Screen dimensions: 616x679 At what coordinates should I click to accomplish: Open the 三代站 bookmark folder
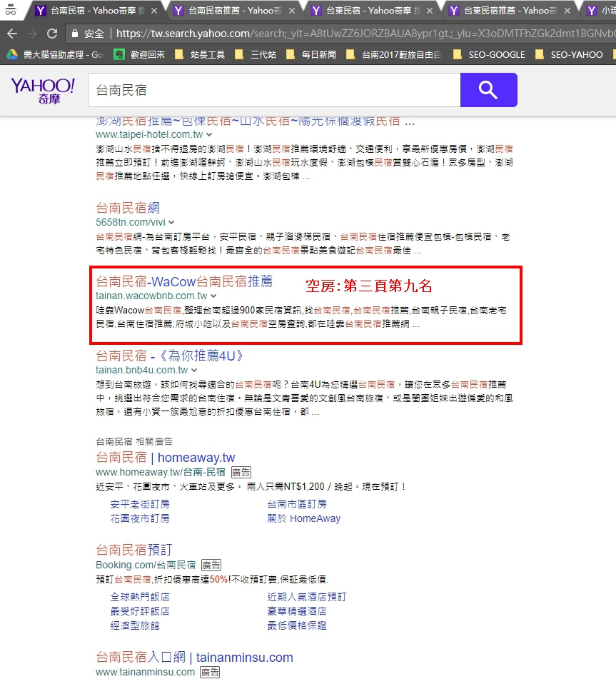click(256, 54)
